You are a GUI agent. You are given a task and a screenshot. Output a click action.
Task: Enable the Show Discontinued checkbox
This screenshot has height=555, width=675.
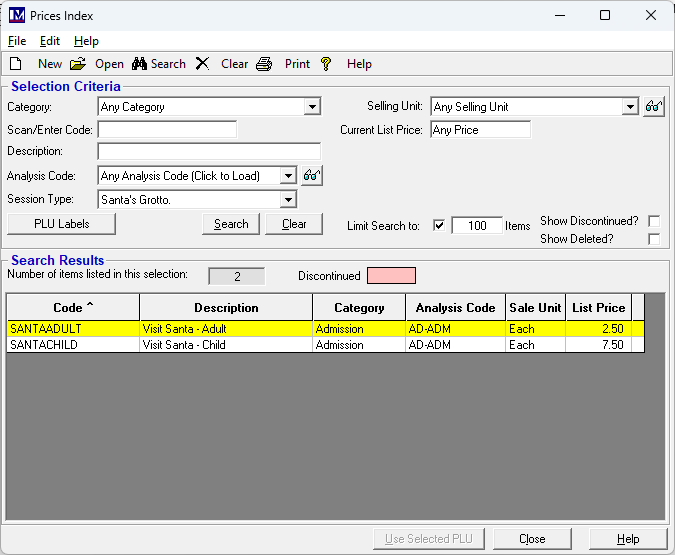point(653,221)
